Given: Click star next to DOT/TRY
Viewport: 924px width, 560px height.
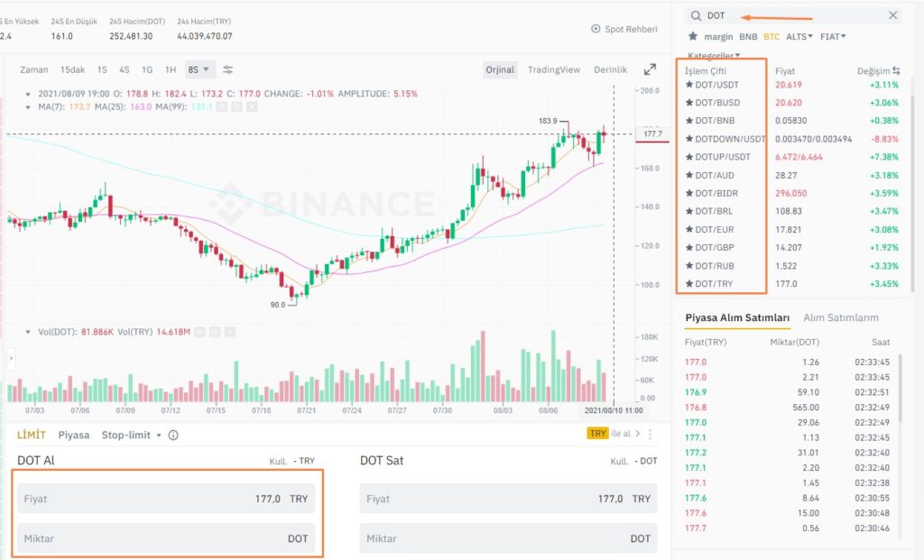Looking at the screenshot, I should (x=689, y=283).
